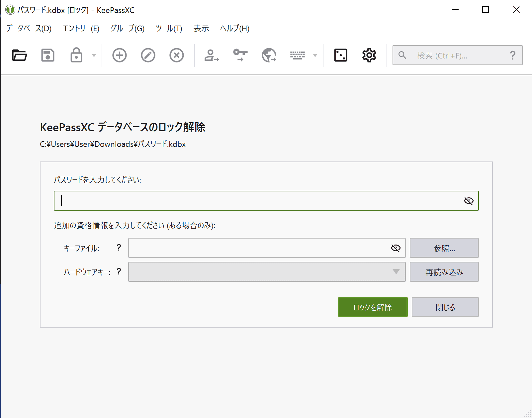Perform Auto-Type keyboard icon
The height and width of the screenshot is (418, 532).
pyautogui.click(x=298, y=55)
